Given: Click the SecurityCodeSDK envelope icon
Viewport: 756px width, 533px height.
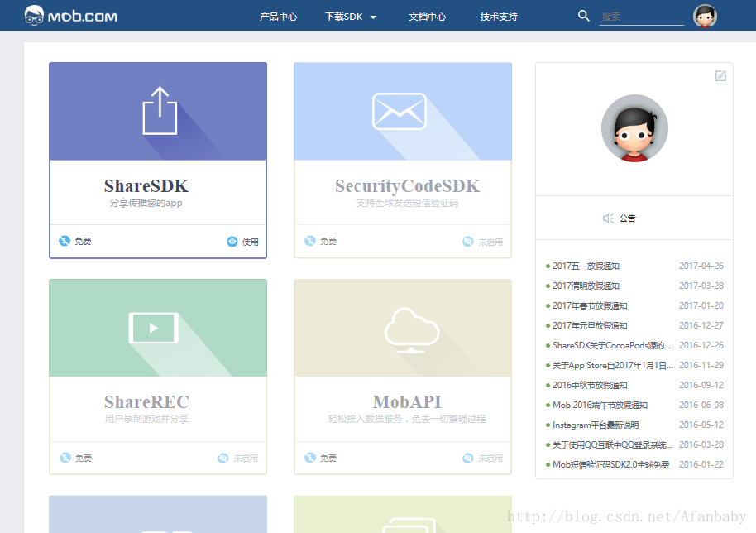Looking at the screenshot, I should (x=400, y=112).
